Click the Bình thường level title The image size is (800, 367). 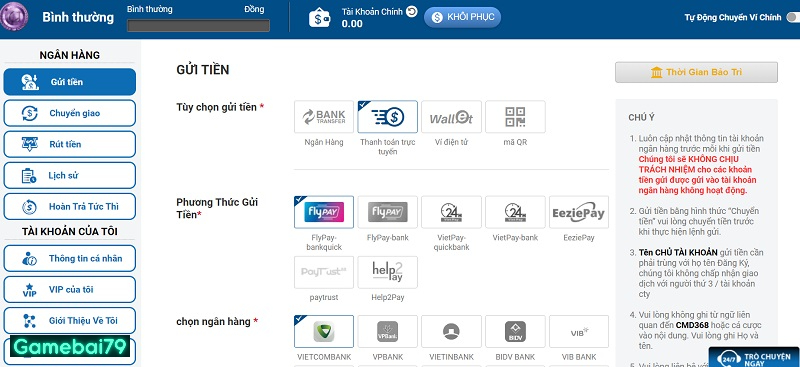[x=78, y=17]
